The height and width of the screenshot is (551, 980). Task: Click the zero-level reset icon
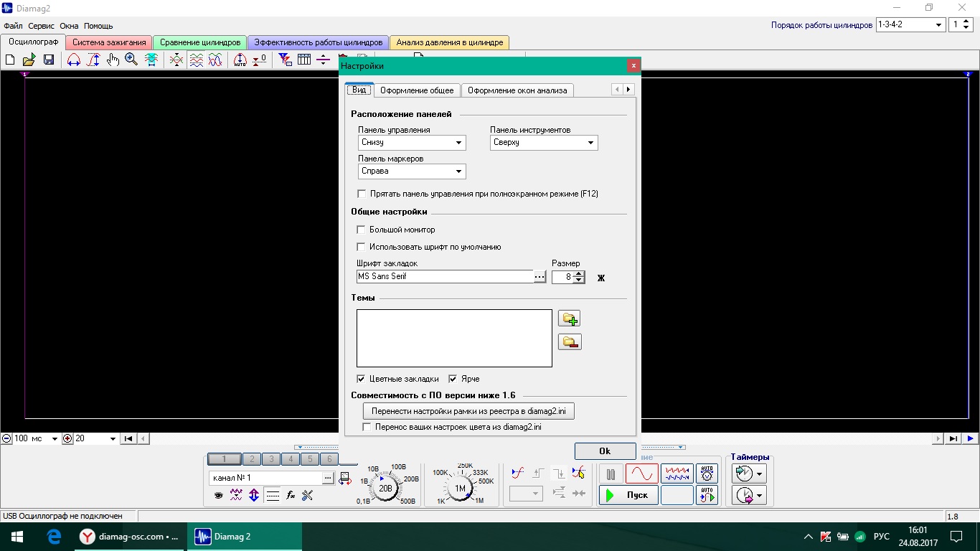(260, 60)
